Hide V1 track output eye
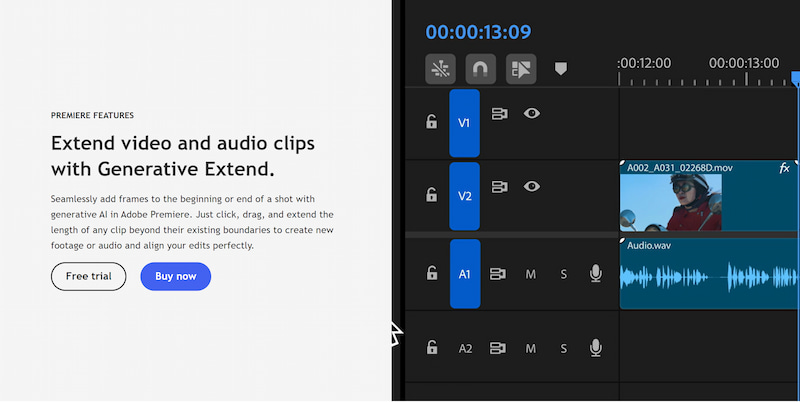Screen dimensions: 800x402 tap(532, 113)
